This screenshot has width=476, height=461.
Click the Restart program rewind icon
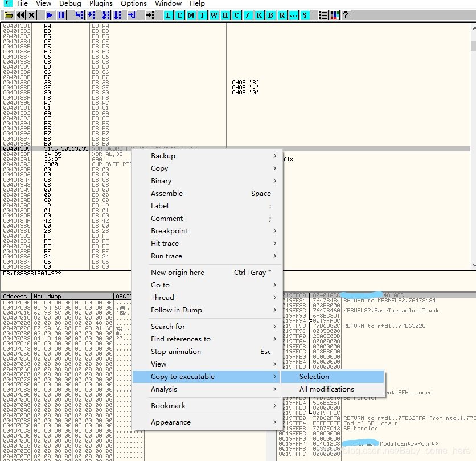pos(20,15)
